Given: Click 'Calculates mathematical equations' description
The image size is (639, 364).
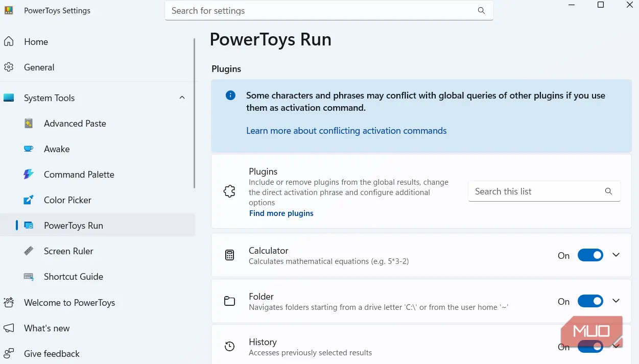Looking at the screenshot, I should (x=328, y=261).
